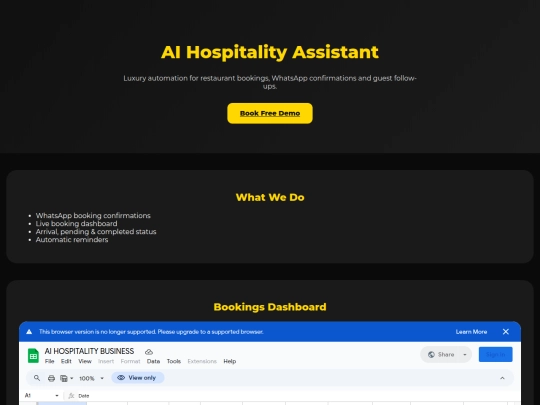Click the cloud document status icon
The height and width of the screenshot is (405, 540).
(x=149, y=352)
